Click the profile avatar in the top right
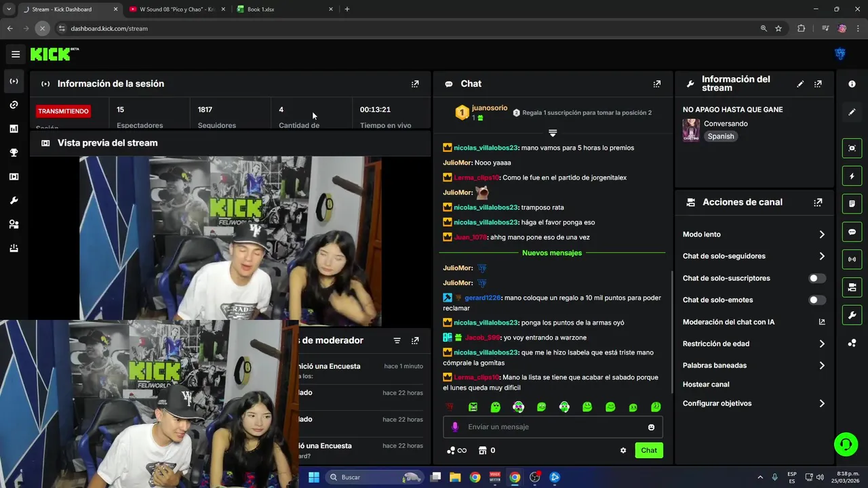Image resolution: width=868 pixels, height=488 pixels. coord(840,54)
